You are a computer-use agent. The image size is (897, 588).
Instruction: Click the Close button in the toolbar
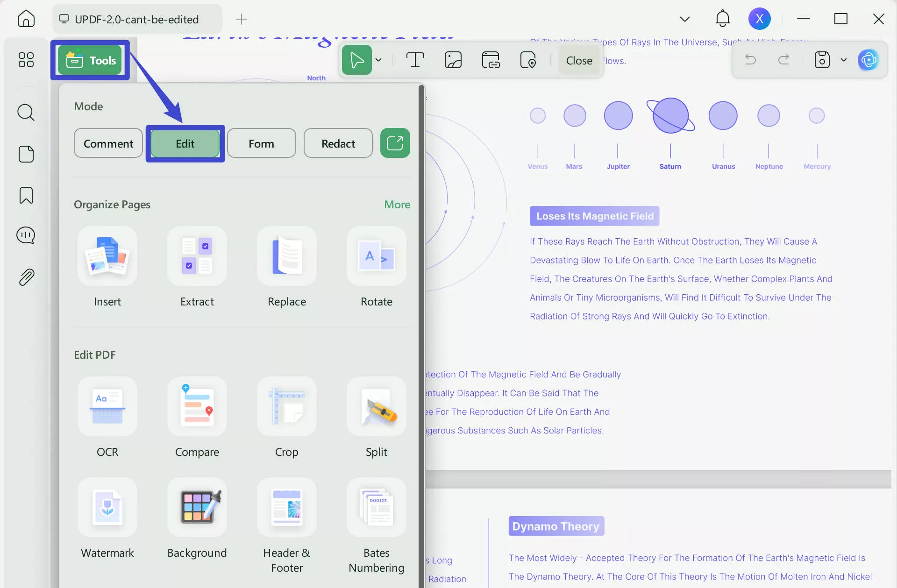579,60
